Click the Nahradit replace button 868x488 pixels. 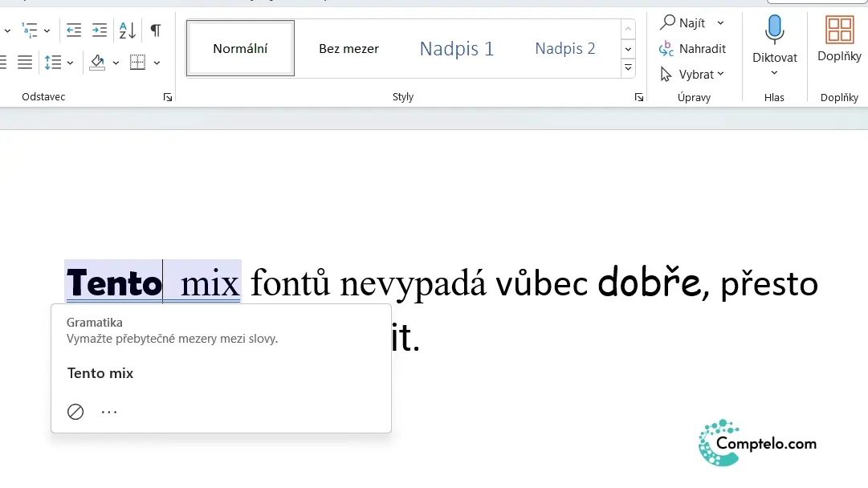click(x=692, y=49)
